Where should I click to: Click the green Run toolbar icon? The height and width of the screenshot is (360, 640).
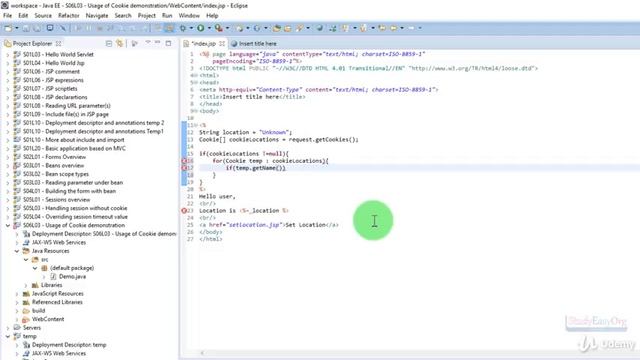[x=201, y=28]
